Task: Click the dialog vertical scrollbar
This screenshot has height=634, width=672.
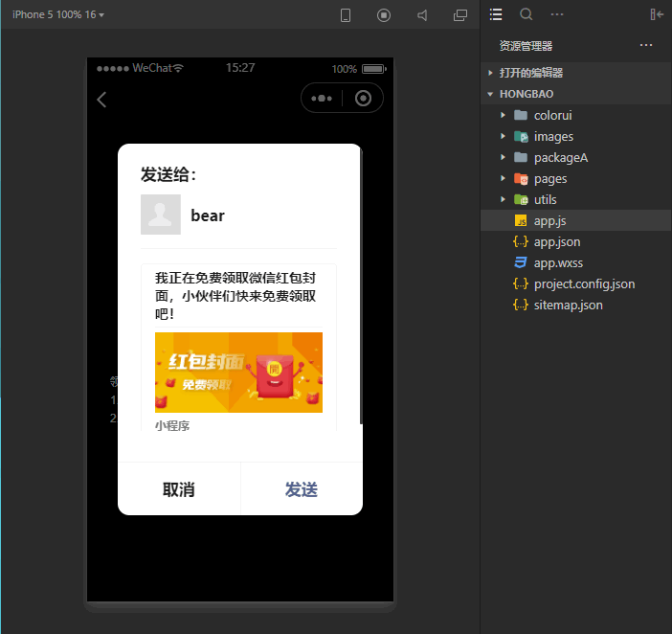Action: pyautogui.click(x=361, y=287)
